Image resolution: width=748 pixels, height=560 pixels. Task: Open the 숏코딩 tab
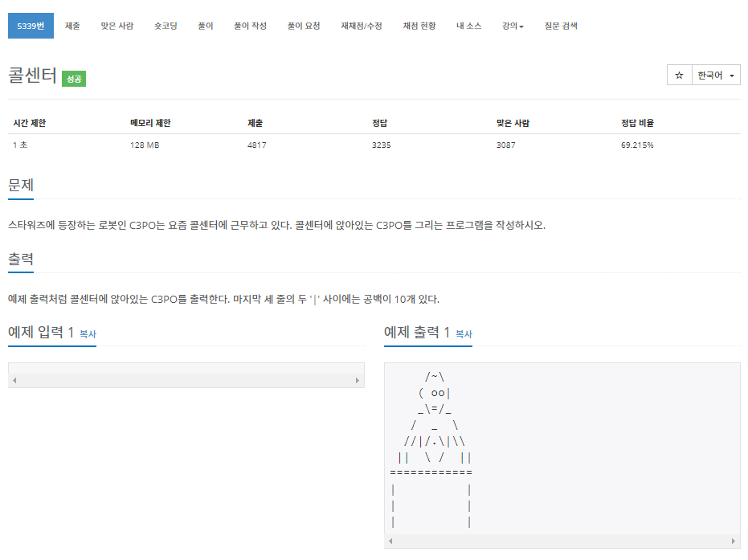166,26
